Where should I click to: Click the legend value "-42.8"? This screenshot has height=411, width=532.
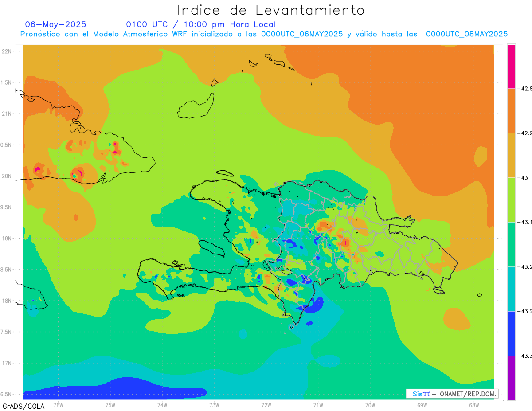click(524, 89)
